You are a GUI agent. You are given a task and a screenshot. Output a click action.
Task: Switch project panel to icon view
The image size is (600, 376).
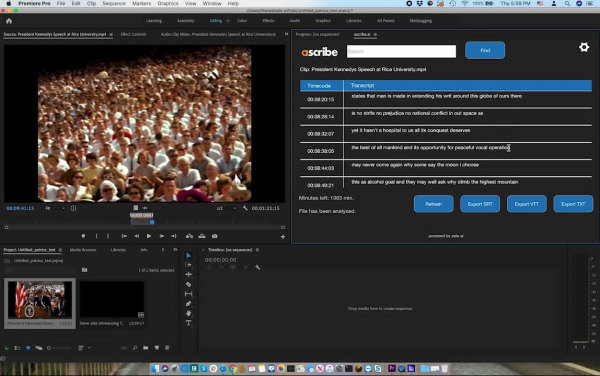[28, 348]
